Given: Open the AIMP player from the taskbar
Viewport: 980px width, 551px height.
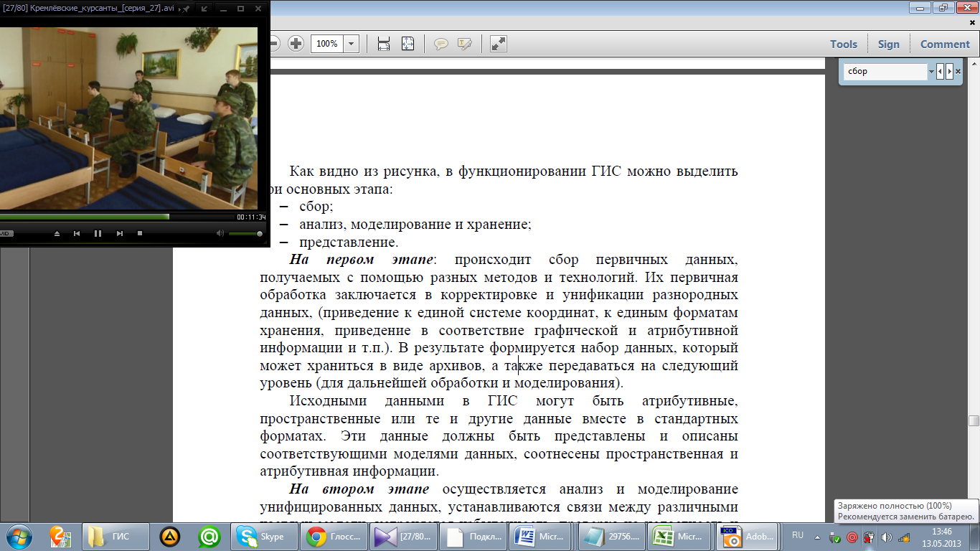Looking at the screenshot, I should (x=169, y=536).
